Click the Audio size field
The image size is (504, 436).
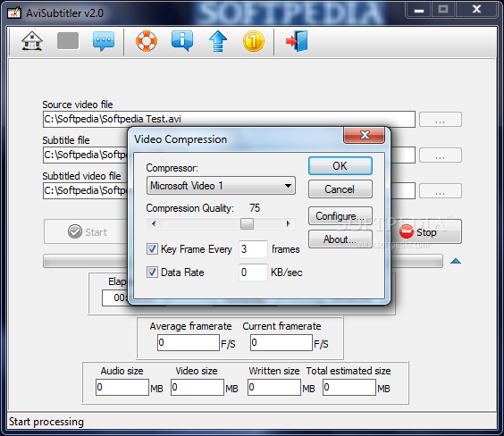[122, 387]
